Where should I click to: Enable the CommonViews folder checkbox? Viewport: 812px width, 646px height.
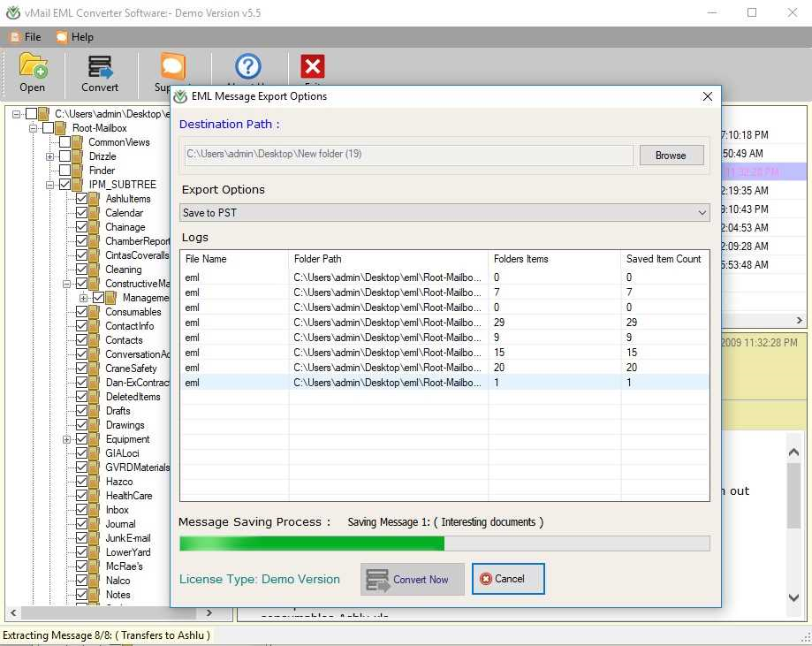pos(65,142)
